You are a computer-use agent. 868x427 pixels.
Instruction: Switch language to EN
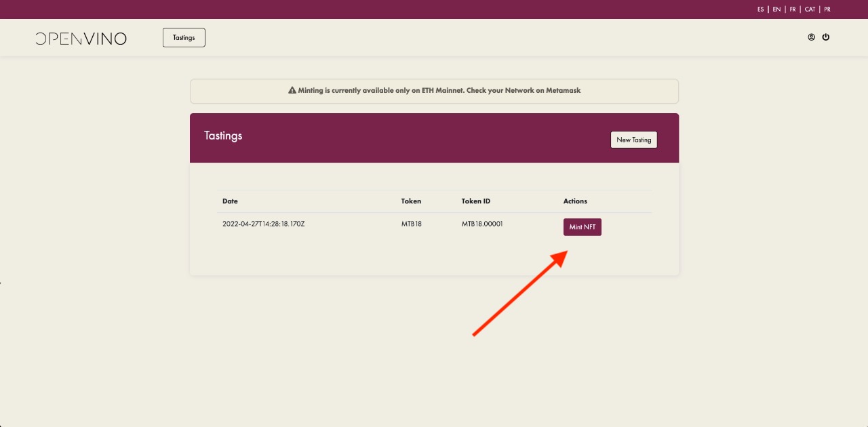pyautogui.click(x=776, y=9)
